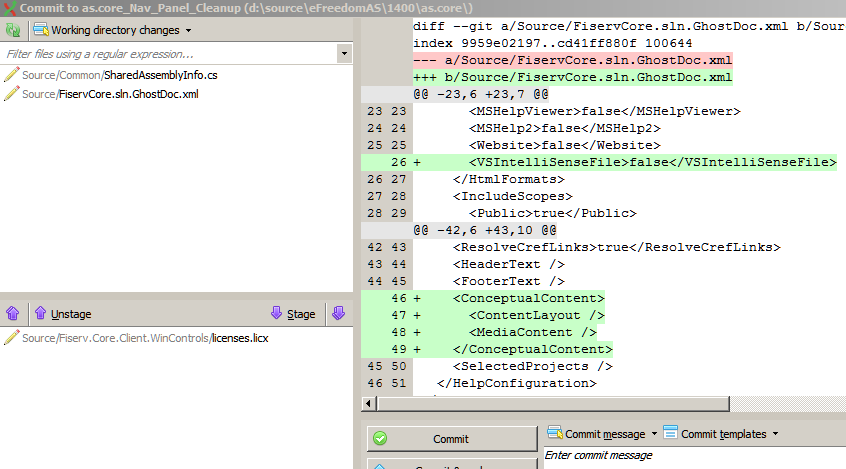The height and width of the screenshot is (469, 846).
Task: Click the Stage button
Action: (293, 314)
